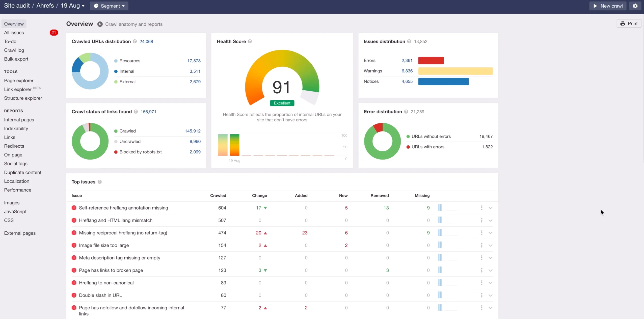This screenshot has width=644, height=319.
Task: Open the Segment dropdown
Action: 109,6
